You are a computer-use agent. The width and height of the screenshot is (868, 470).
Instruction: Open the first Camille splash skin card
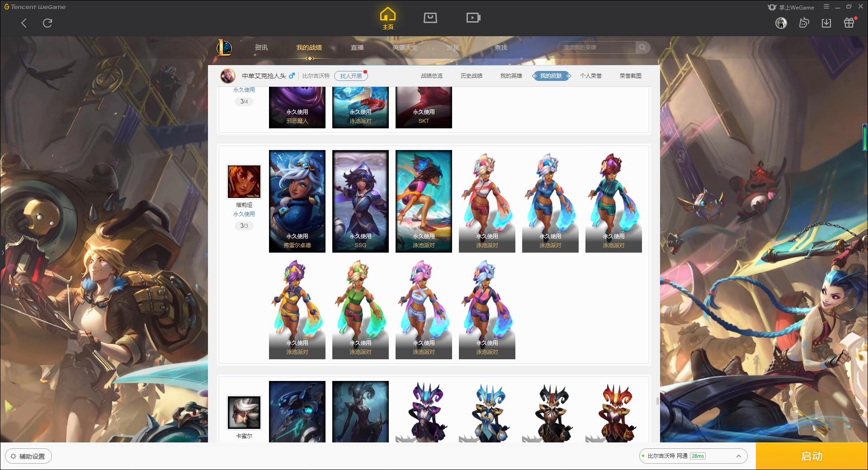(x=297, y=412)
